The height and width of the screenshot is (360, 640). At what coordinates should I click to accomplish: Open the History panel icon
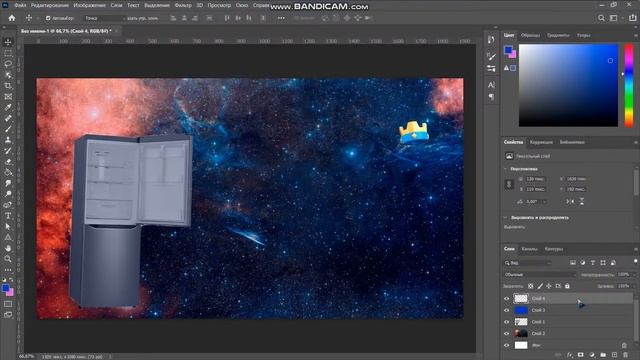pos(491,40)
